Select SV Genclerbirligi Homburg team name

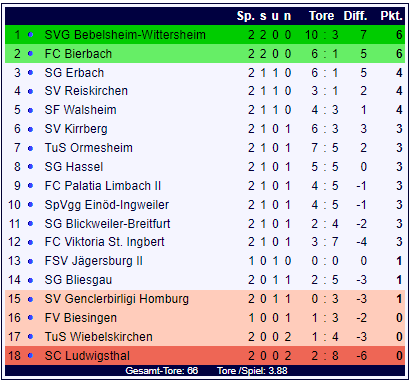click(x=117, y=299)
